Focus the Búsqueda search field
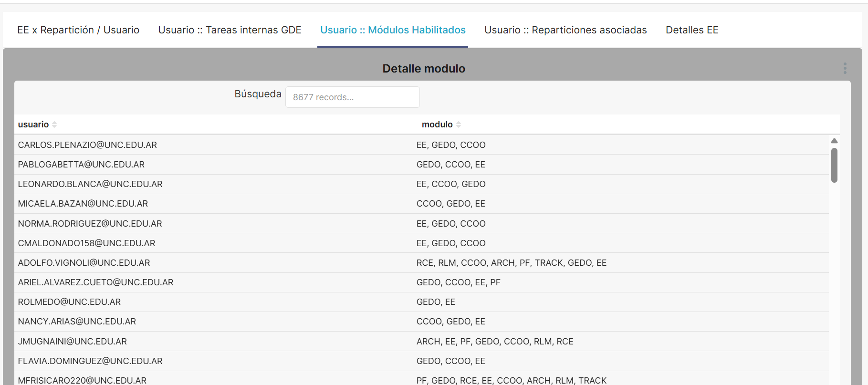868x385 pixels. (x=352, y=97)
